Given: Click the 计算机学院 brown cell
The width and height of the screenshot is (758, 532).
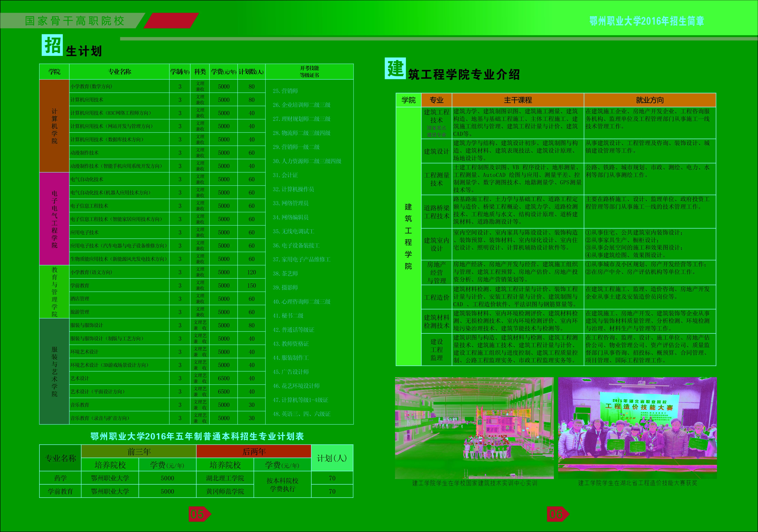Looking at the screenshot, I should pyautogui.click(x=54, y=126).
